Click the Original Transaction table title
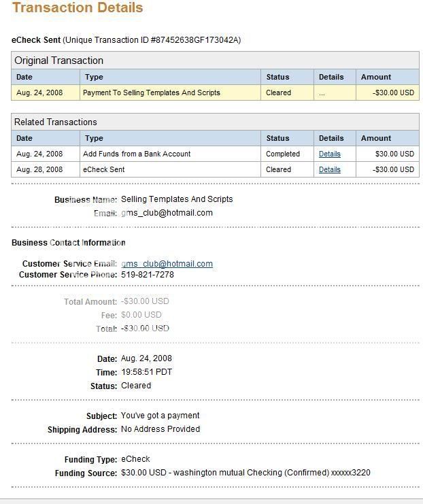423x504 pixels. [59, 61]
